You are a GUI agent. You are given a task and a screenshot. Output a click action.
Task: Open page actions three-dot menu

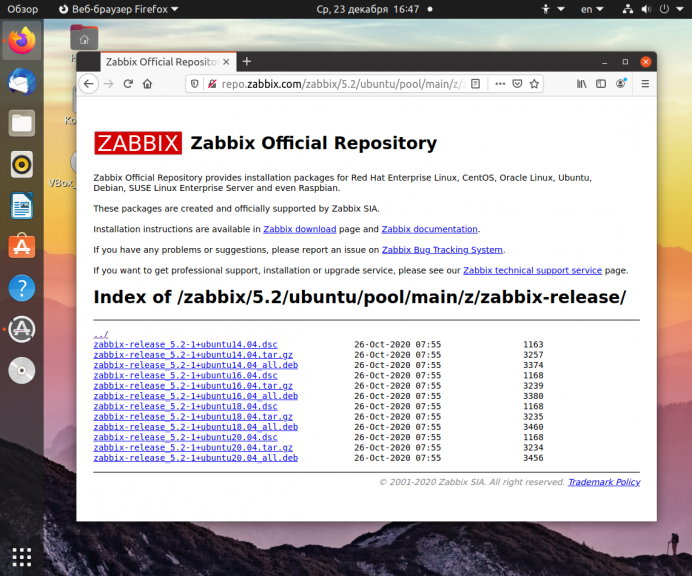500,84
